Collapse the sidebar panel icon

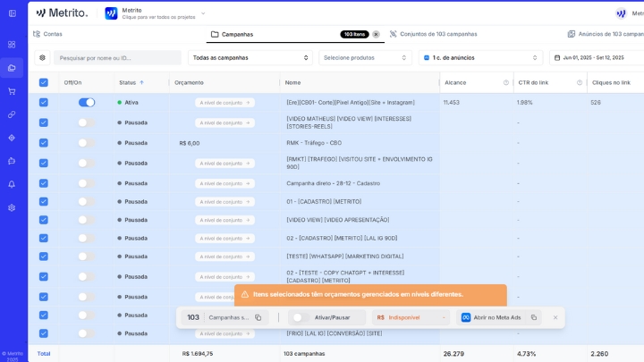(x=13, y=13)
